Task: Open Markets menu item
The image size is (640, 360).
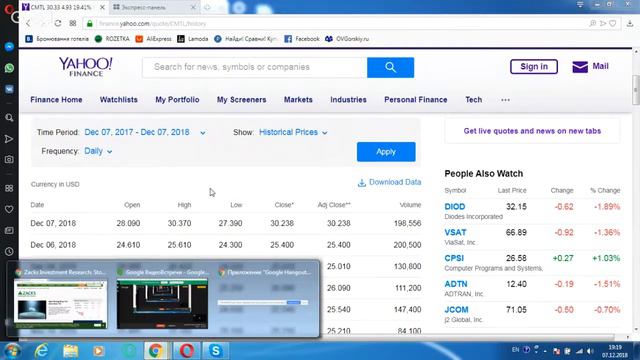Action: click(x=298, y=100)
